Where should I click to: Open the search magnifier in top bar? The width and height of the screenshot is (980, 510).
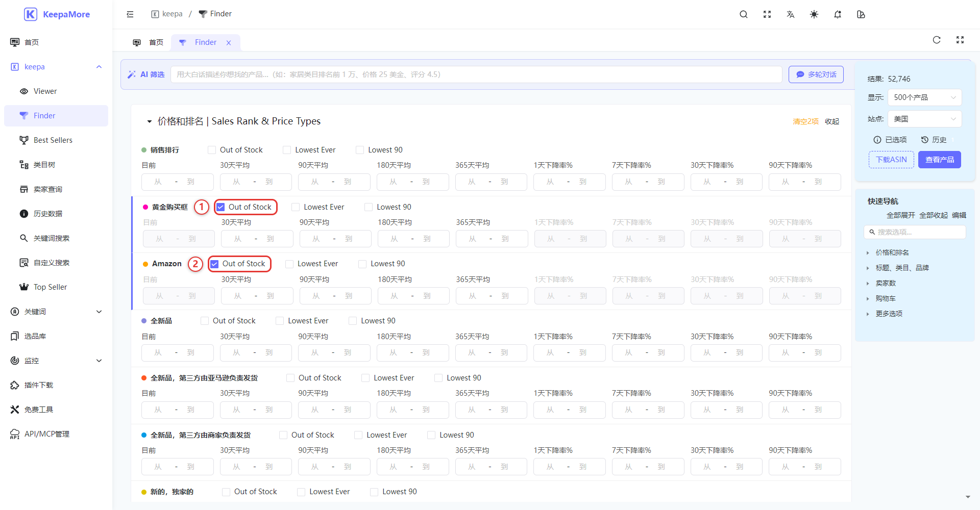744,14
